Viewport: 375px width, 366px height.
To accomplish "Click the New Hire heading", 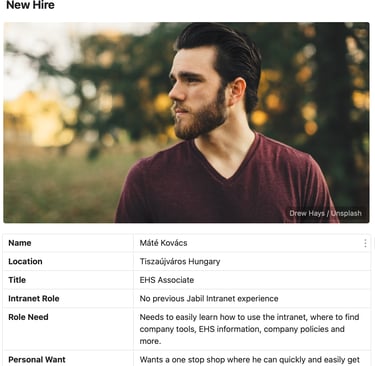I will [x=30, y=5].
